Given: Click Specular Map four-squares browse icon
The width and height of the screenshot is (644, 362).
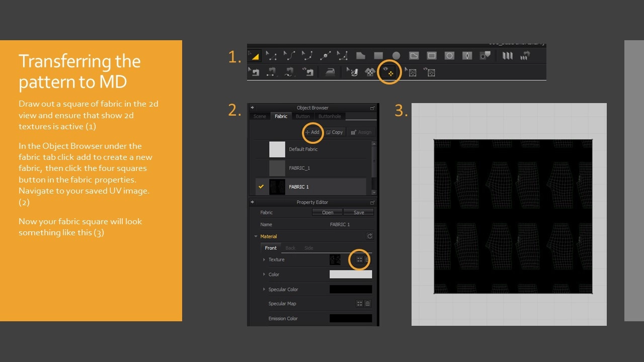Looking at the screenshot, I should pyautogui.click(x=359, y=304).
